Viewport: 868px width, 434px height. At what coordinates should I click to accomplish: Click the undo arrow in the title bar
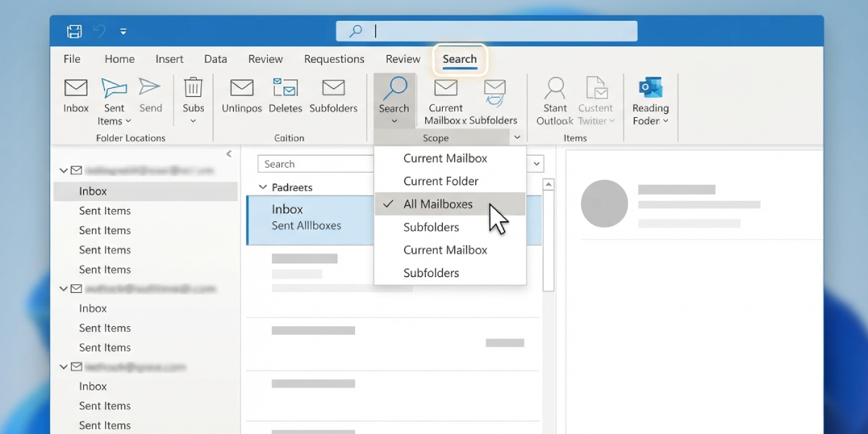coord(100,31)
